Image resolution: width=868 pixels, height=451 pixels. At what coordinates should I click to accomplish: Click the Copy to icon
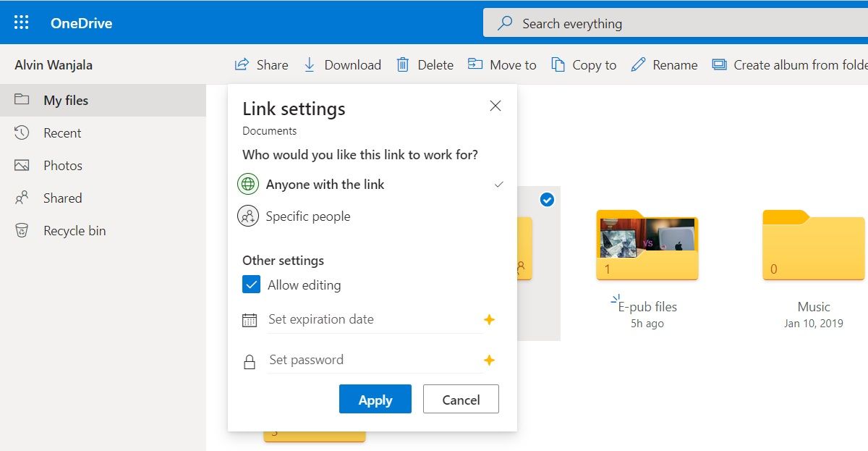pos(558,64)
